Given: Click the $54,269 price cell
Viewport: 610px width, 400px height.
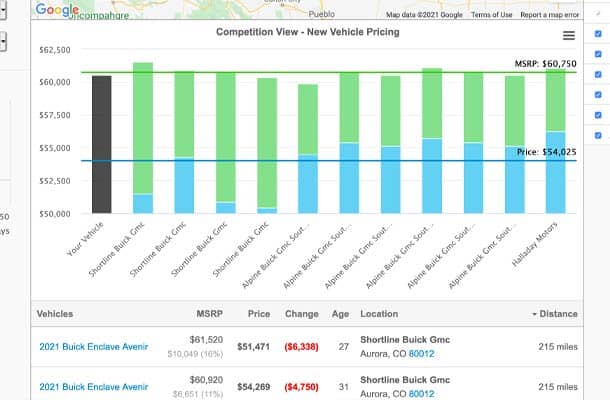Looking at the screenshot, I should tap(253, 387).
